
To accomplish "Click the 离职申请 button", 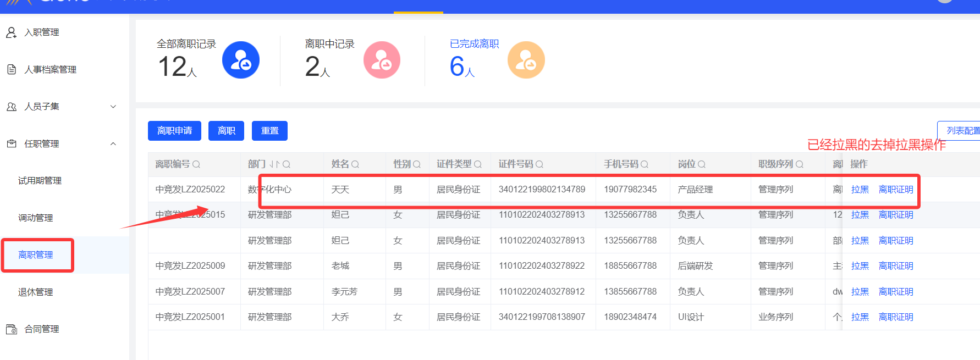I will pos(174,131).
